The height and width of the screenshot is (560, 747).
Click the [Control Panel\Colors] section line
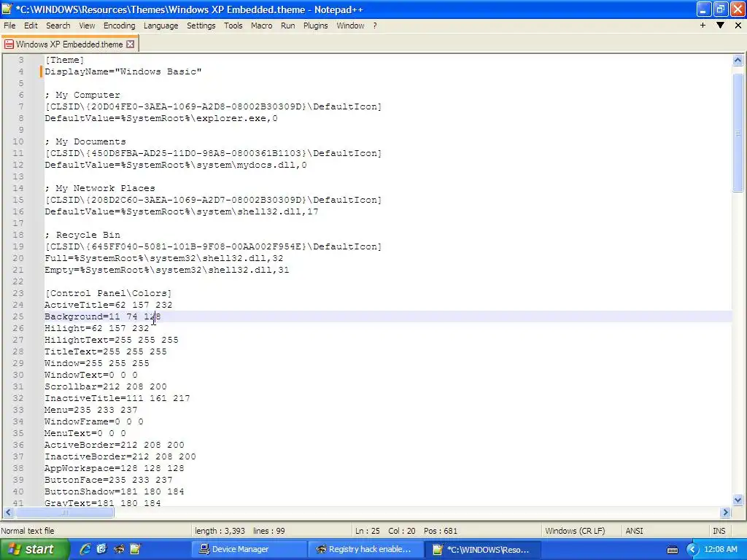pyautogui.click(x=108, y=293)
